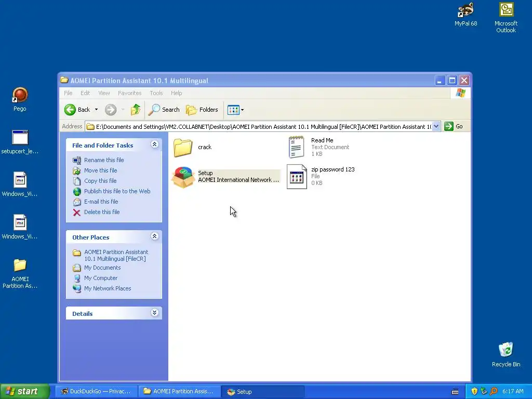This screenshot has height=399, width=532.
Task: Click the Windows flag logo in menu bar
Action: 461,93
